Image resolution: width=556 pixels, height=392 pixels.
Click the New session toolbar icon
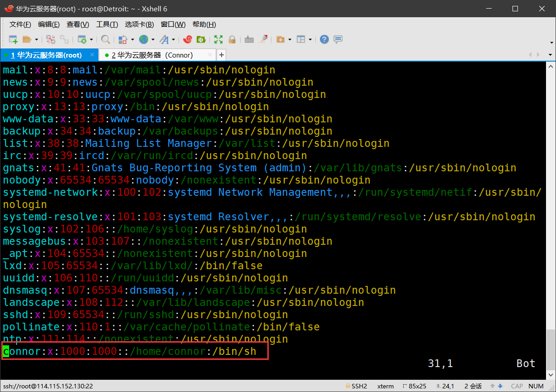point(13,39)
